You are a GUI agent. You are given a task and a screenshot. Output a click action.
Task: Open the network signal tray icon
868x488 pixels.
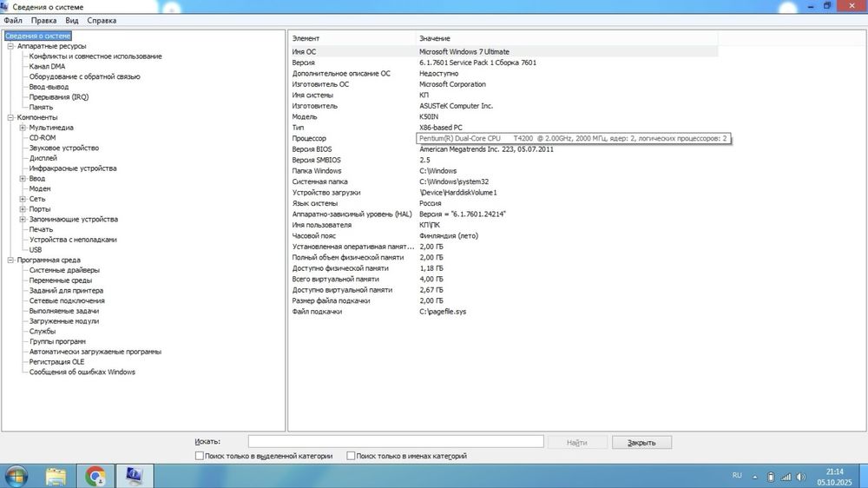pos(786,477)
